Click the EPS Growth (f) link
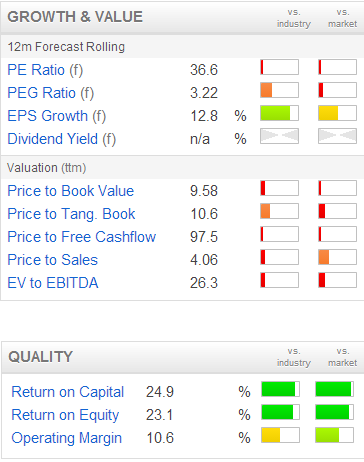The width and height of the screenshot is (364, 462). [57, 116]
